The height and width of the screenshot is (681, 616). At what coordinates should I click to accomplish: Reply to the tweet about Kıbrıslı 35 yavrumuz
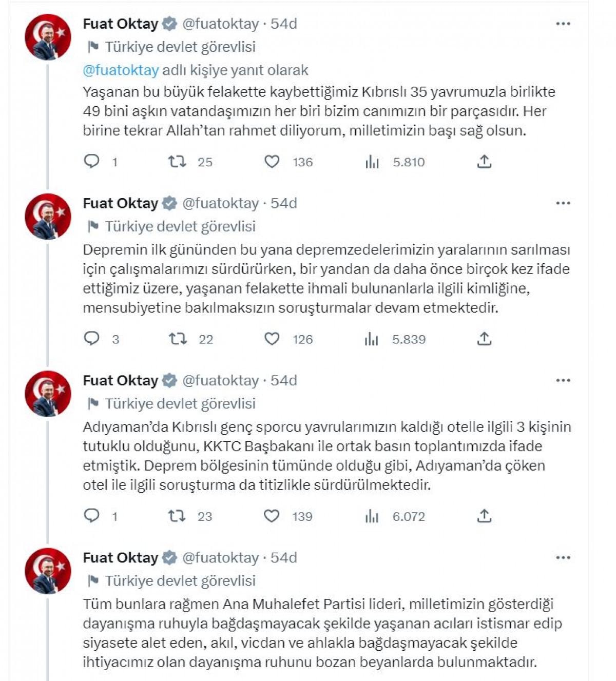point(92,162)
